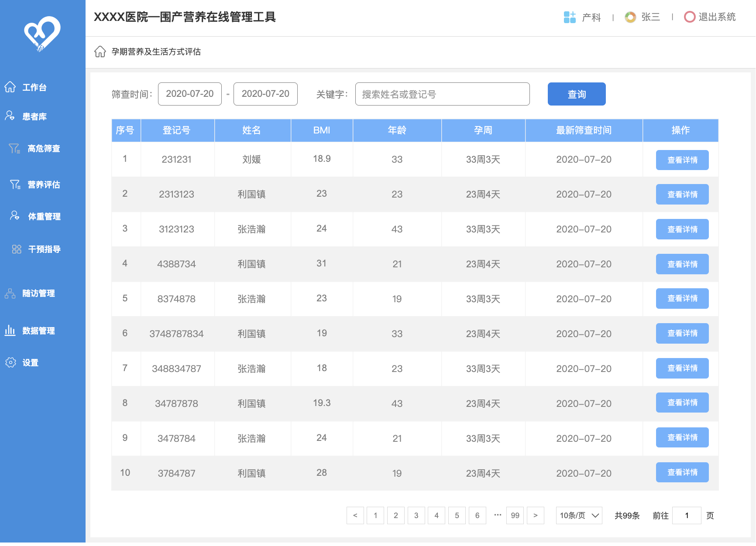View details for record 8374878

[x=682, y=298]
